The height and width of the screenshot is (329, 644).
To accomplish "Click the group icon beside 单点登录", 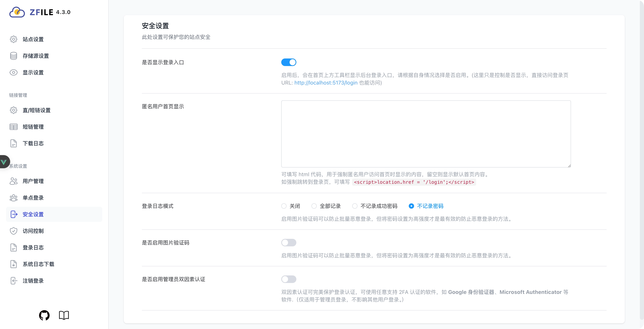I will [x=14, y=198].
